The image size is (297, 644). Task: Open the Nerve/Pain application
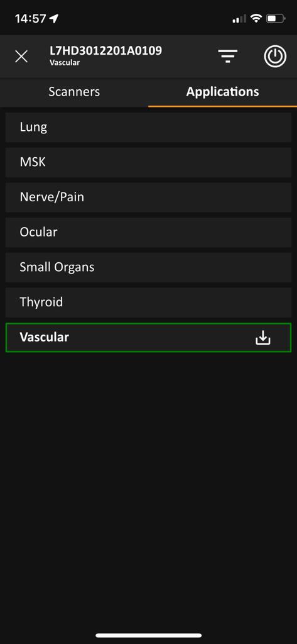[x=148, y=197]
